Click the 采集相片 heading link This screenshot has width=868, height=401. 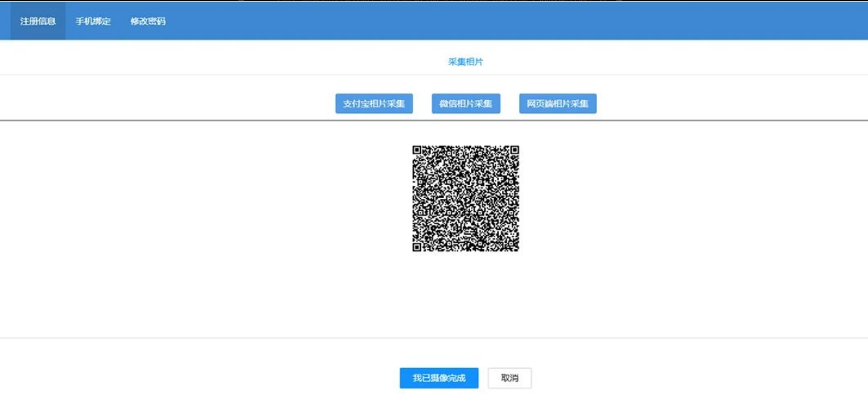click(465, 62)
